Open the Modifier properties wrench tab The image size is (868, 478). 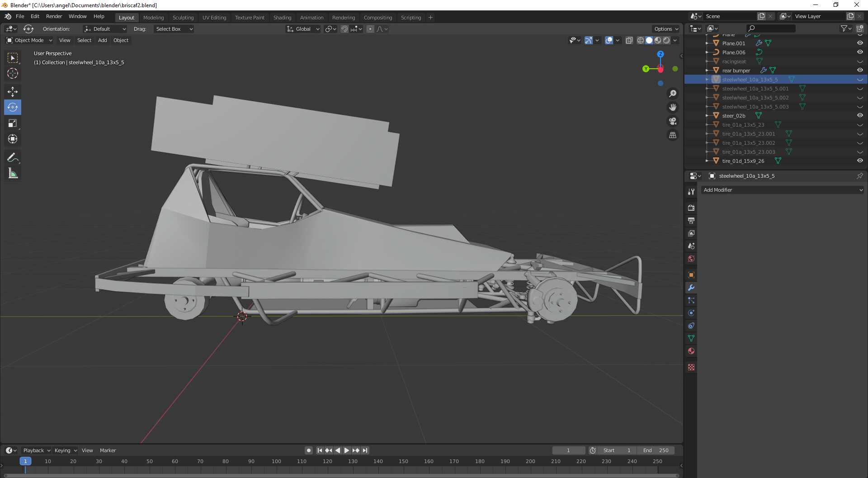click(691, 288)
